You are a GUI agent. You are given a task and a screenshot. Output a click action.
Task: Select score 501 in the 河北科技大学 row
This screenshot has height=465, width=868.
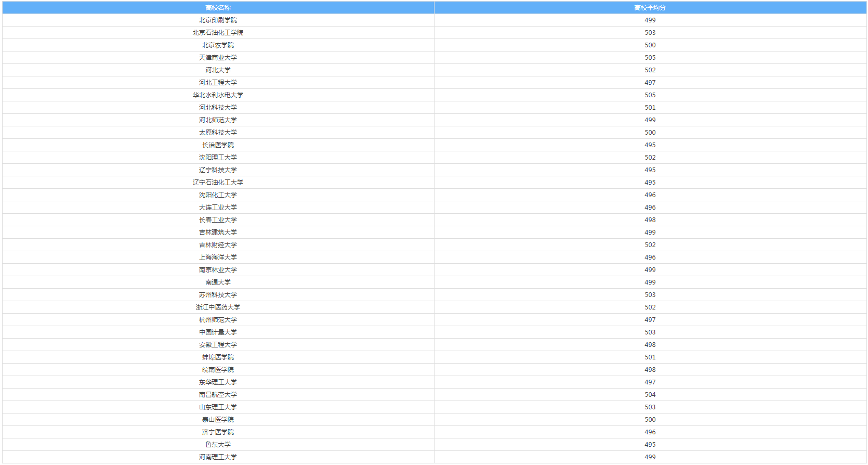click(x=650, y=108)
